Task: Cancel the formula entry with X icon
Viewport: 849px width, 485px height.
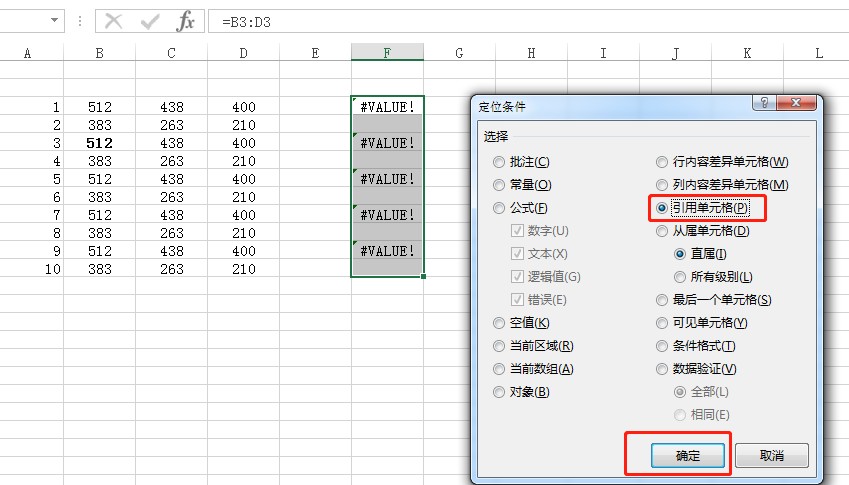Action: coord(114,22)
